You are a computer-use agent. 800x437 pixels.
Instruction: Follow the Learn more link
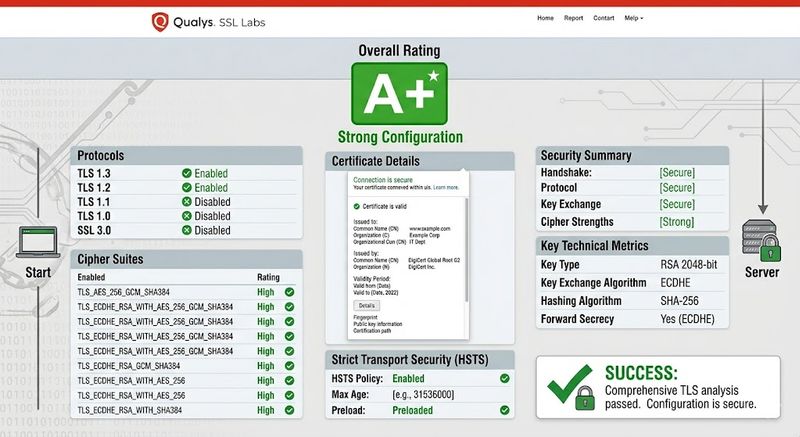click(x=446, y=187)
